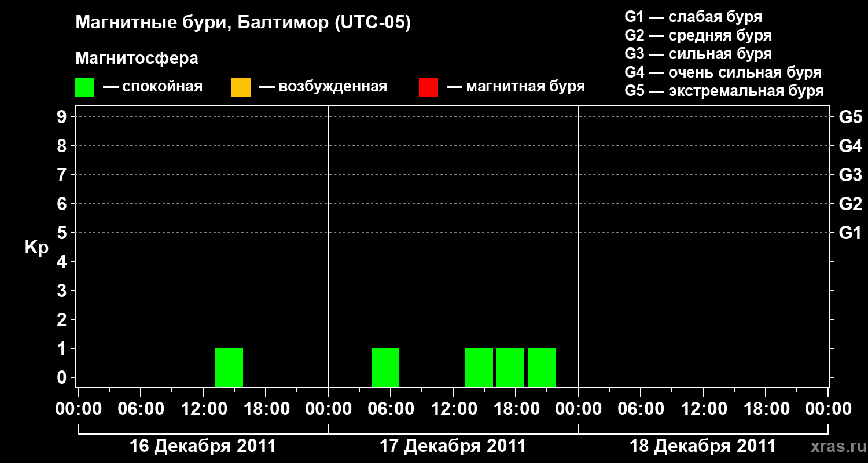Click the 06:00 time label under 18 December
Screen dimensions: 868x463
(641, 409)
